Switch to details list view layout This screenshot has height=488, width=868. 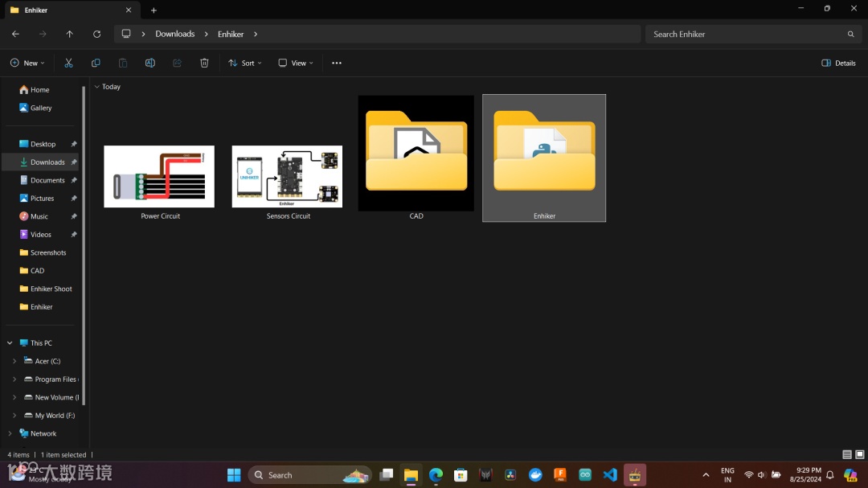[847, 455]
